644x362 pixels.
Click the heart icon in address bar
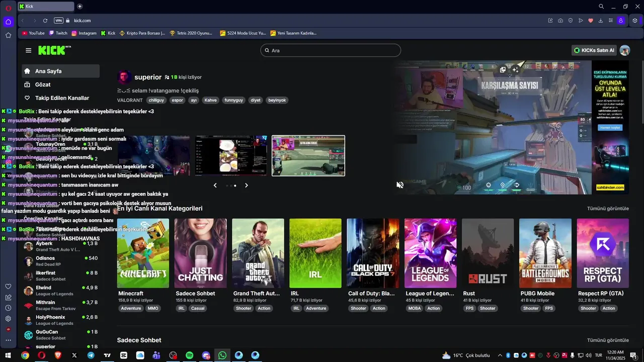(x=591, y=21)
